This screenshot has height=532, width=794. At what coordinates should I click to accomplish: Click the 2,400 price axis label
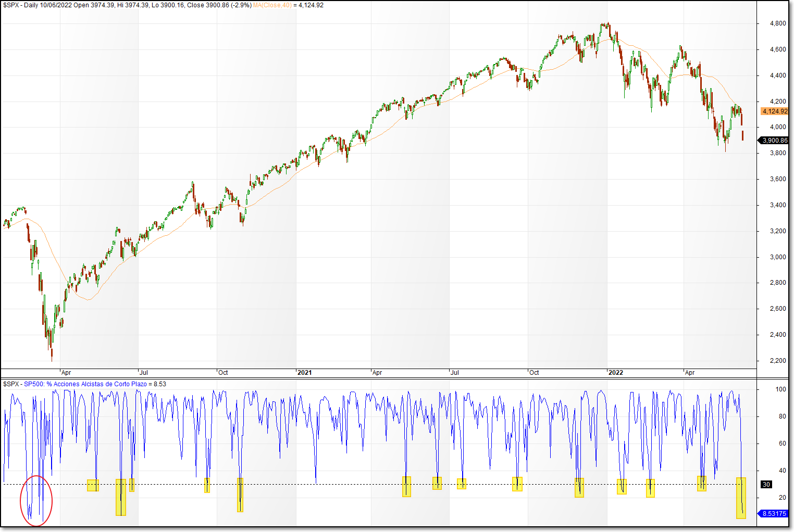click(x=778, y=335)
